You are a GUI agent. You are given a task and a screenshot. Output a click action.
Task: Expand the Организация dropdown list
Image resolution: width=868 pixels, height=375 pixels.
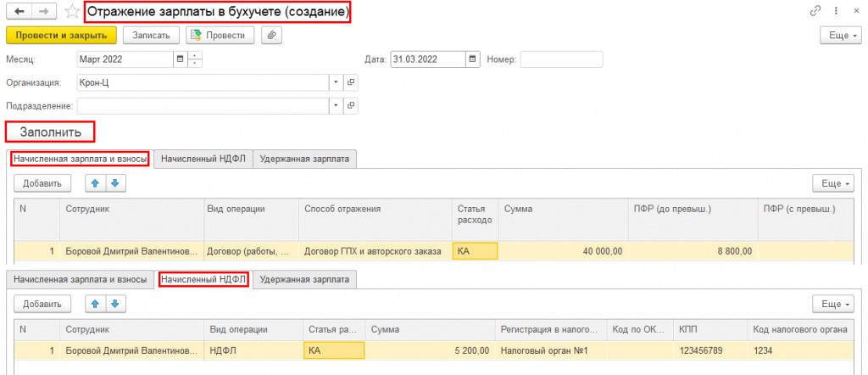coord(336,82)
